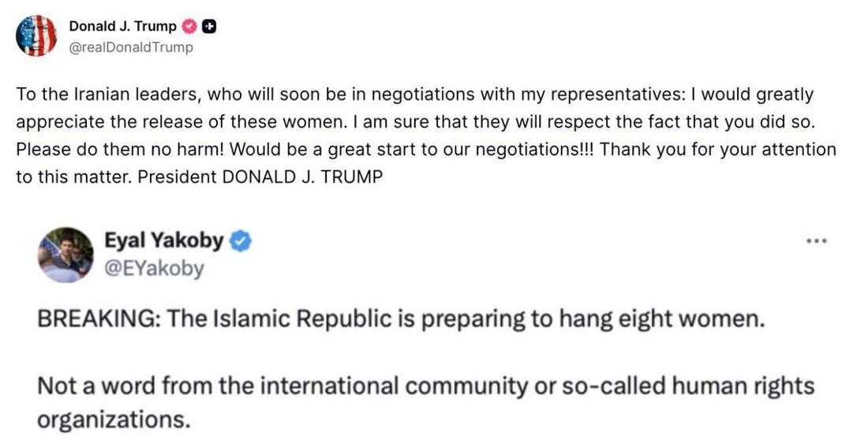Open the Eyal Yakoby display name
The width and height of the screenshot is (868, 447).
pyautogui.click(x=164, y=240)
